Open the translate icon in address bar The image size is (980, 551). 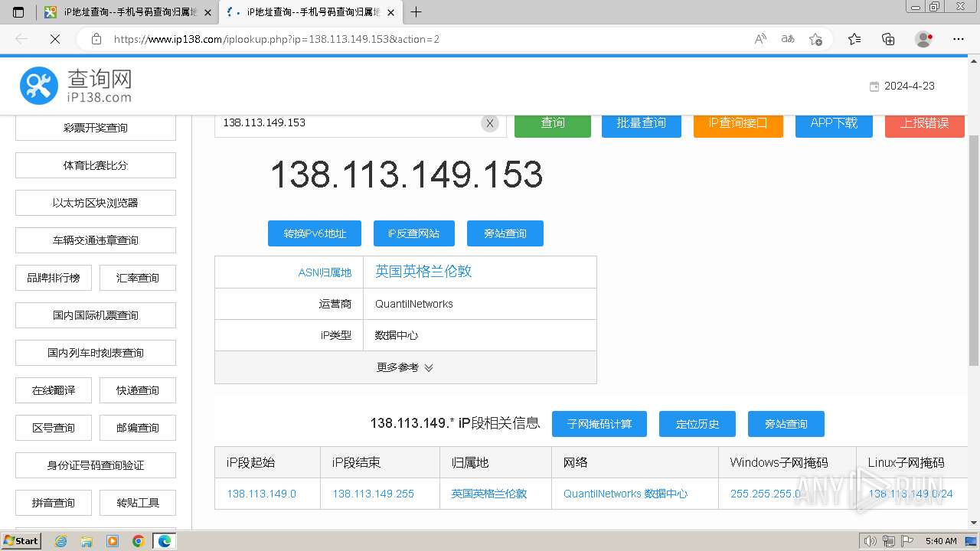[x=788, y=39]
